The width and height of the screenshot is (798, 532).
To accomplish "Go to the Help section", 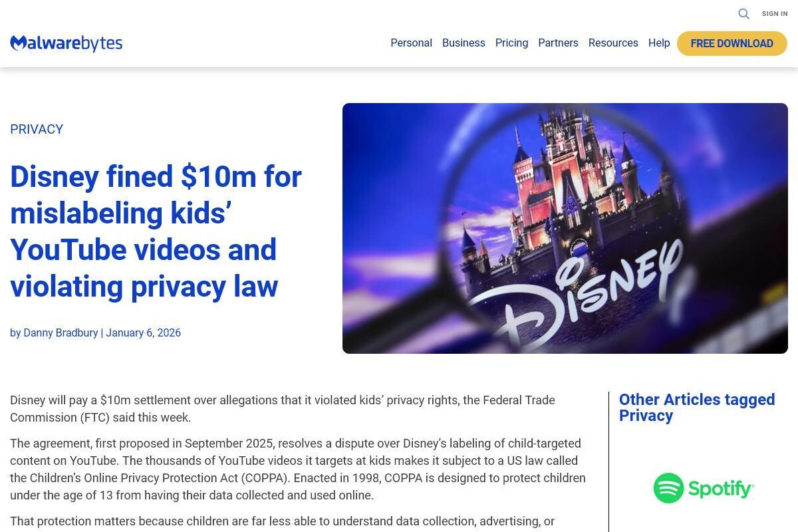I will click(658, 43).
